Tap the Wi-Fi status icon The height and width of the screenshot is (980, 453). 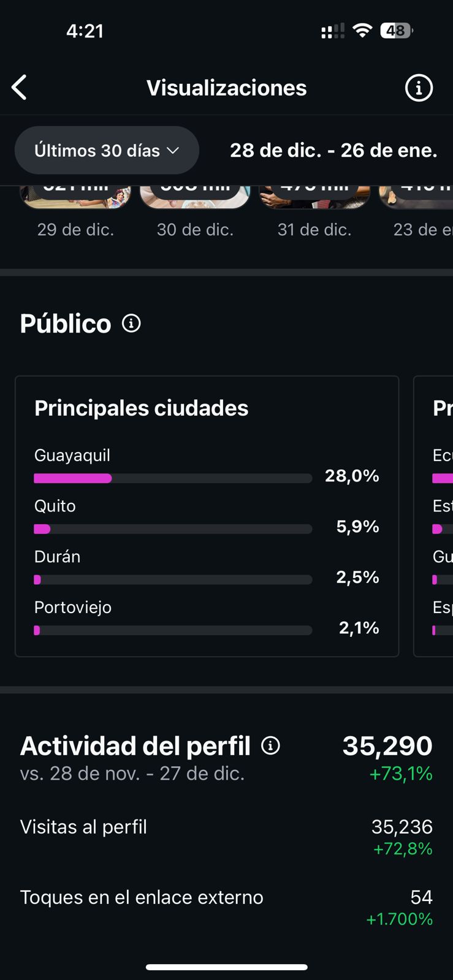[363, 31]
